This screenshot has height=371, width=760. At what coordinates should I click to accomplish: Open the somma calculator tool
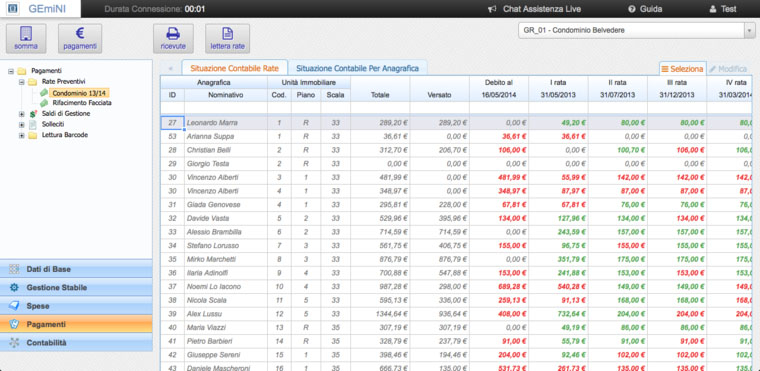point(26,38)
